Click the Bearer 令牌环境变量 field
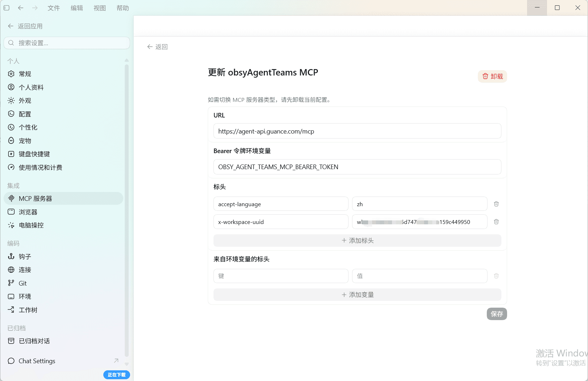 pyautogui.click(x=357, y=167)
